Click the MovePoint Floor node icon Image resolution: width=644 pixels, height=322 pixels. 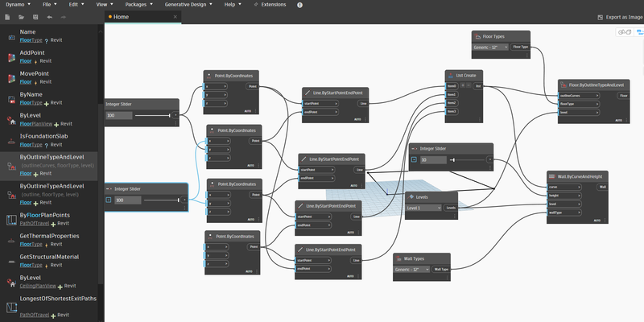pyautogui.click(x=11, y=78)
